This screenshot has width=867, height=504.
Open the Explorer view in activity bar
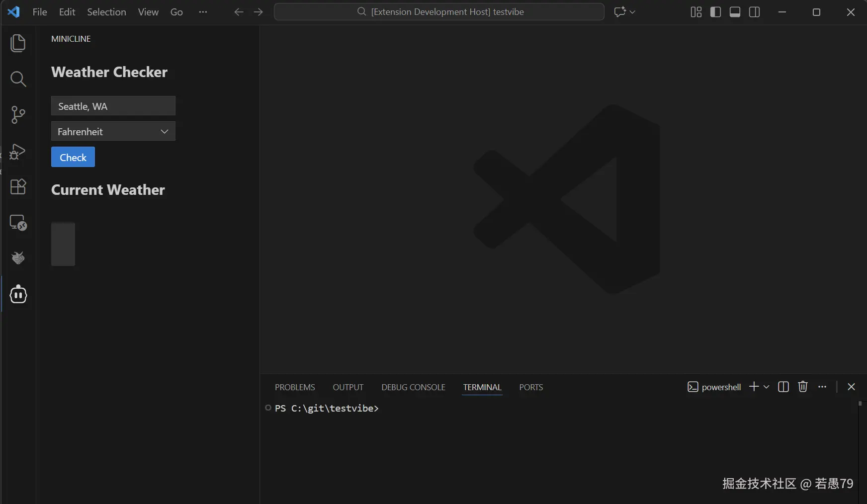(18, 43)
